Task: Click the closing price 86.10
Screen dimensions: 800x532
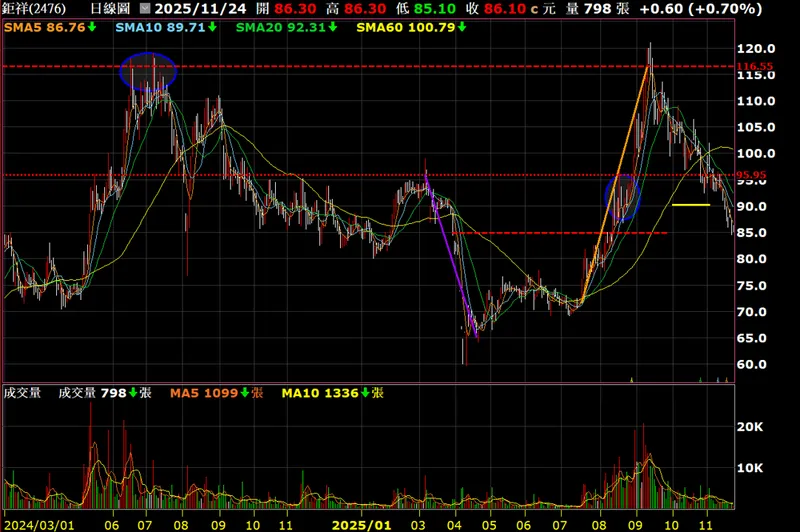Action: pos(505,9)
